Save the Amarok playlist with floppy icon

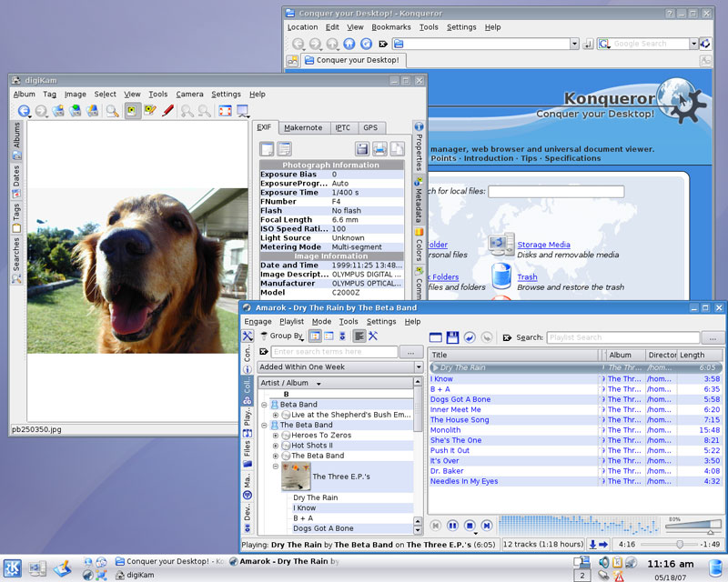coord(452,337)
